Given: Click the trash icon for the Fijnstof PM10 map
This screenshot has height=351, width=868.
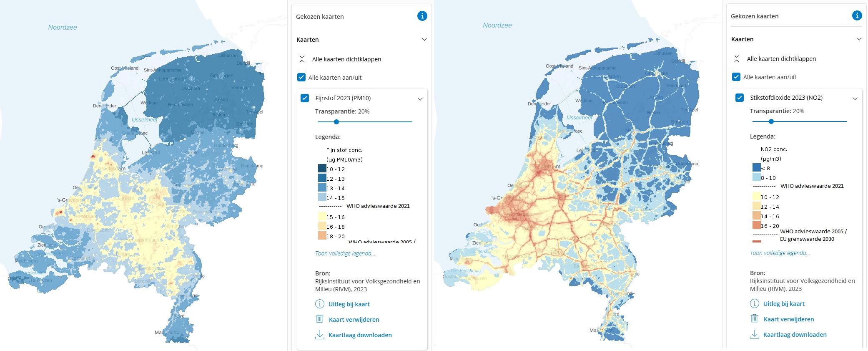Looking at the screenshot, I should [319, 319].
